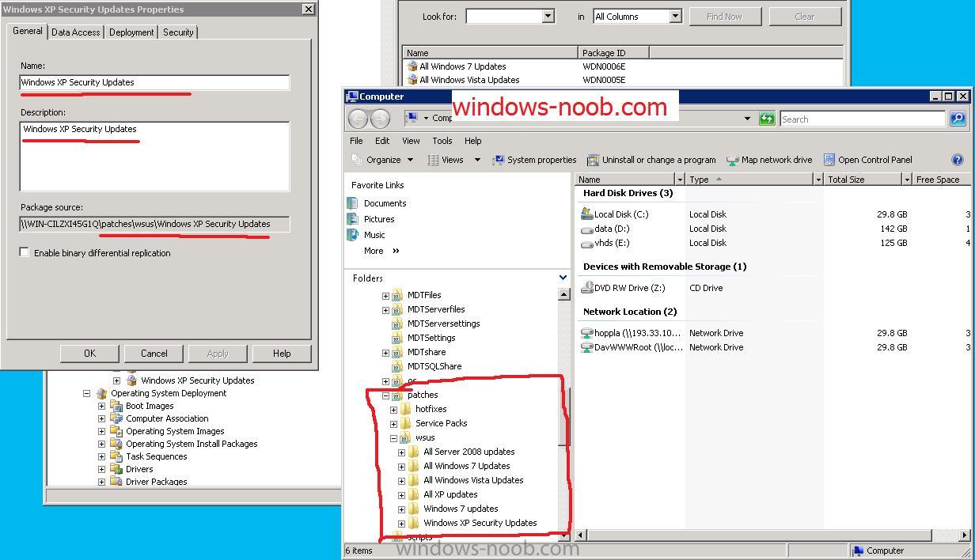The width and height of the screenshot is (975, 560).
Task: Click More favorite links chevron
Action: point(396,251)
